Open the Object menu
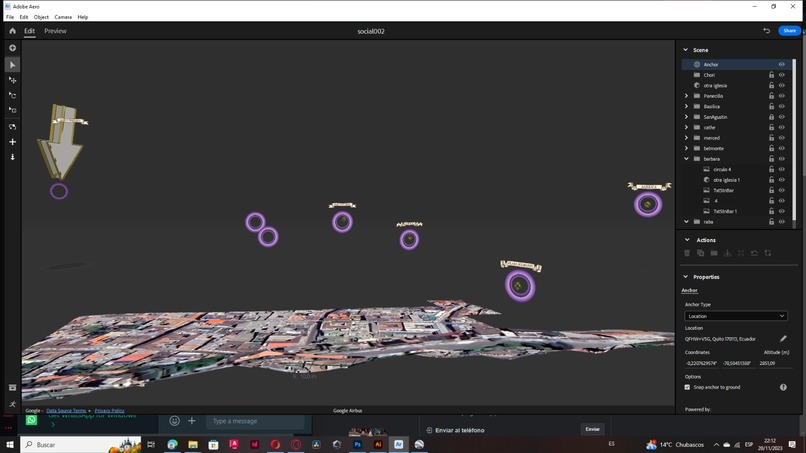806x453 pixels. pyautogui.click(x=41, y=17)
